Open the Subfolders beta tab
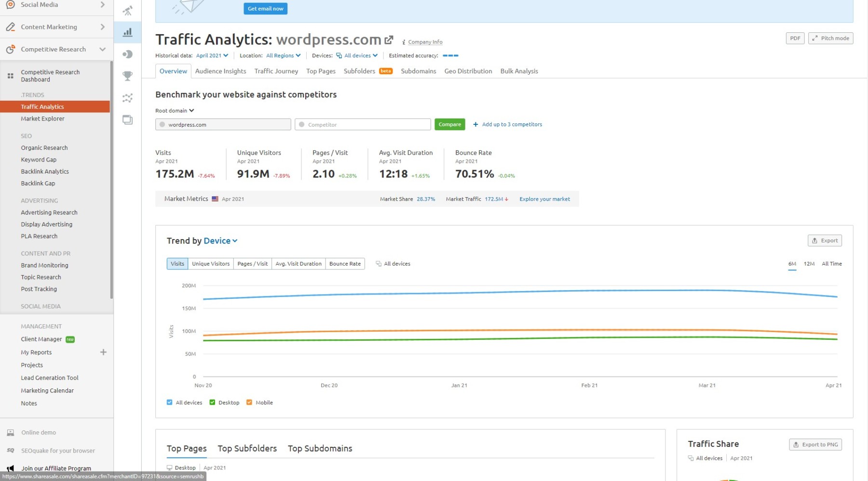Viewport: 868px width, 481px height. [x=368, y=71]
